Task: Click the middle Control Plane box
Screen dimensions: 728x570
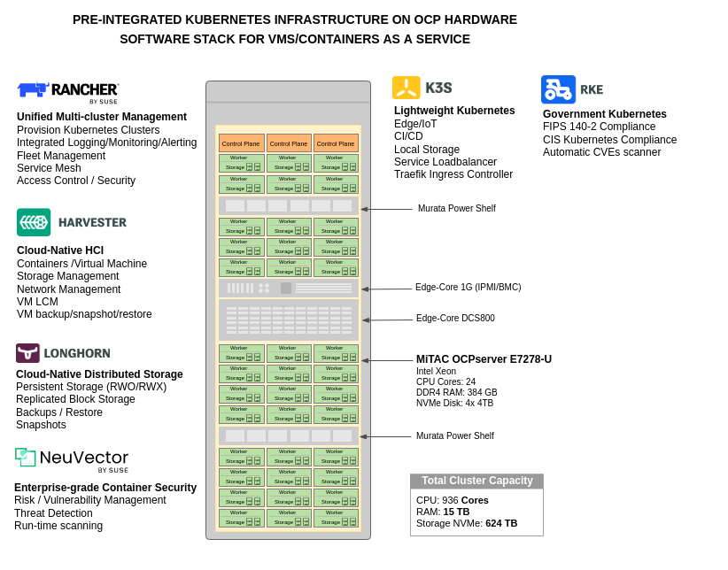Action: click(x=288, y=143)
